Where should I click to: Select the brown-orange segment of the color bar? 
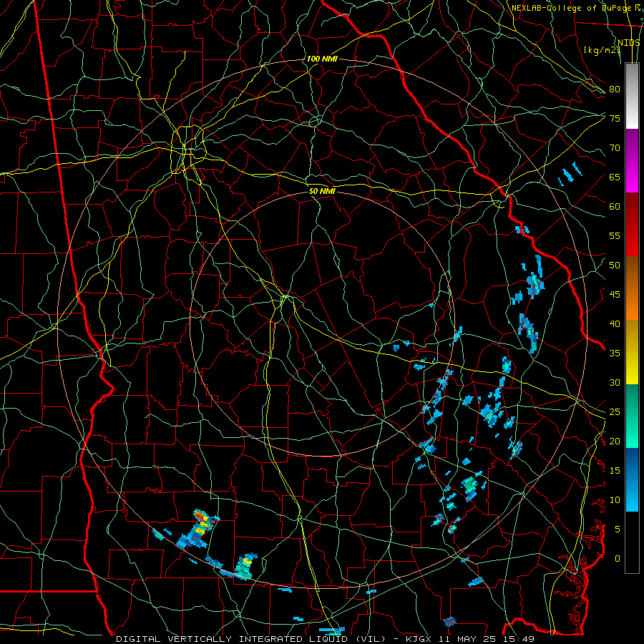click(632, 288)
